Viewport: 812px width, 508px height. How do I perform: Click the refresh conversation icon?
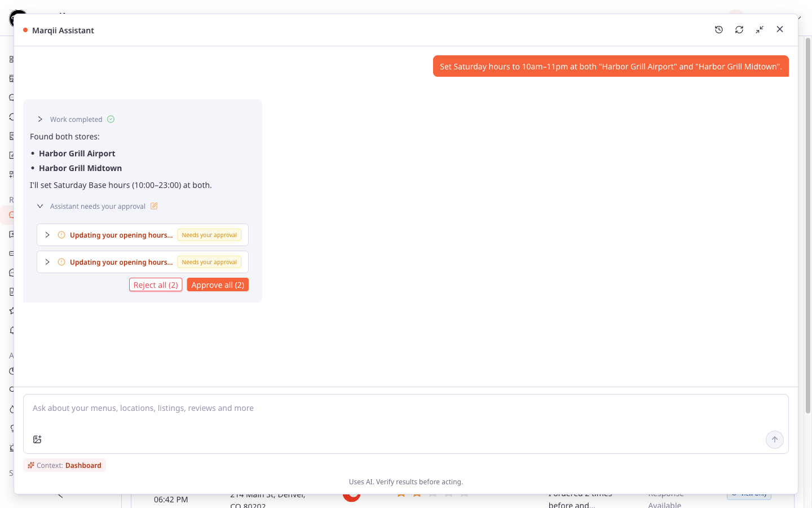[739, 29]
